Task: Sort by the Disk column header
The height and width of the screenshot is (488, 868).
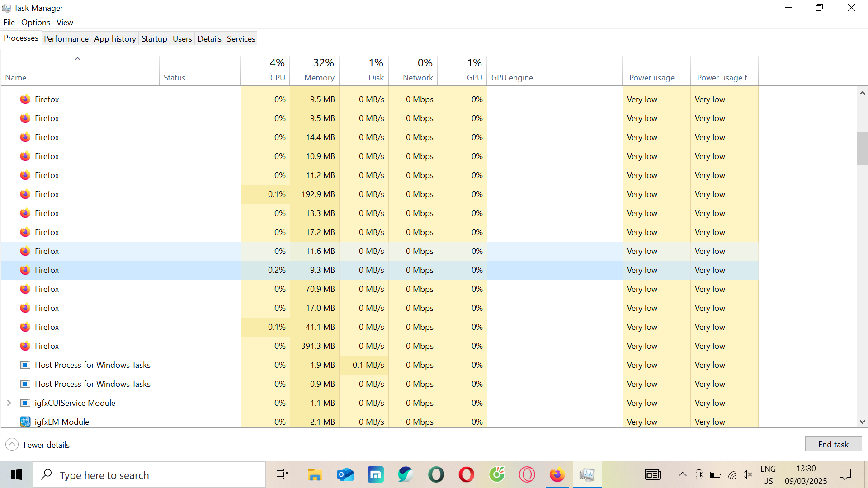Action: coord(364,70)
